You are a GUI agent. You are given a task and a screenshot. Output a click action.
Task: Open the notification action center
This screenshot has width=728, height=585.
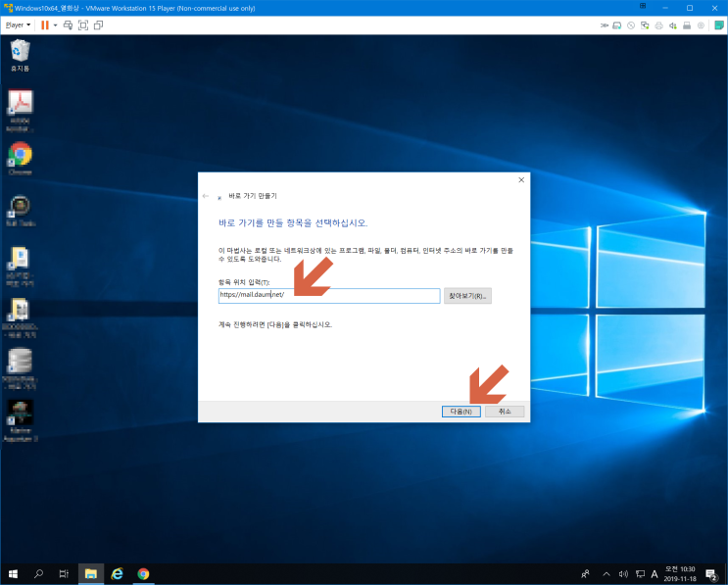point(711,575)
